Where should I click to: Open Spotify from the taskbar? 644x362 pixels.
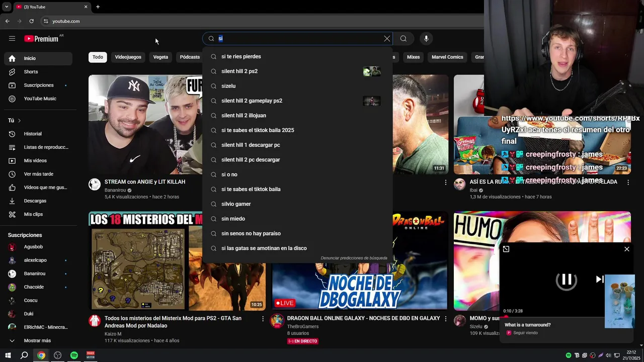74,355
